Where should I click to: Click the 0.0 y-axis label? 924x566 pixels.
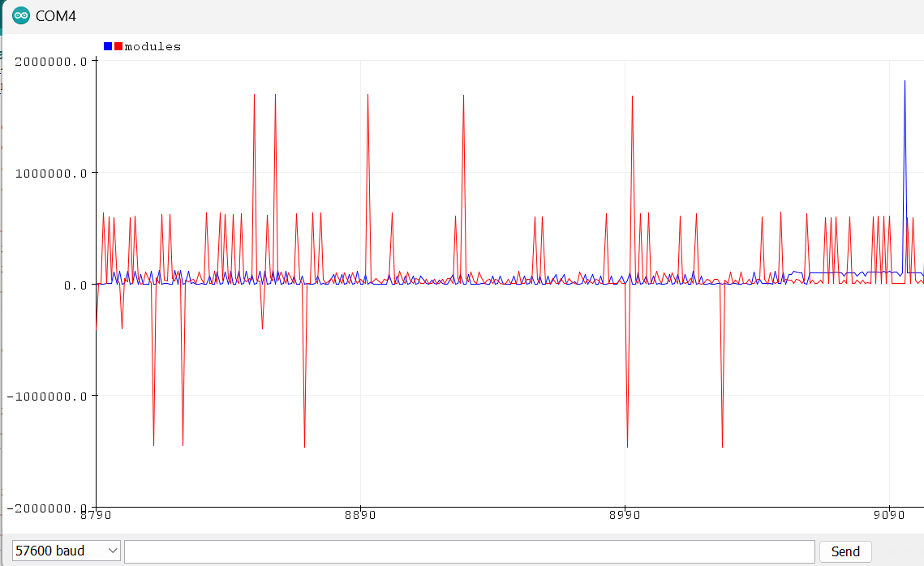coord(75,284)
